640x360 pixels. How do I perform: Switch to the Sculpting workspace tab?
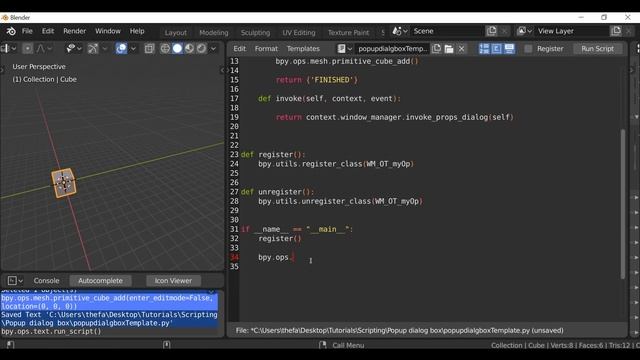[255, 32]
